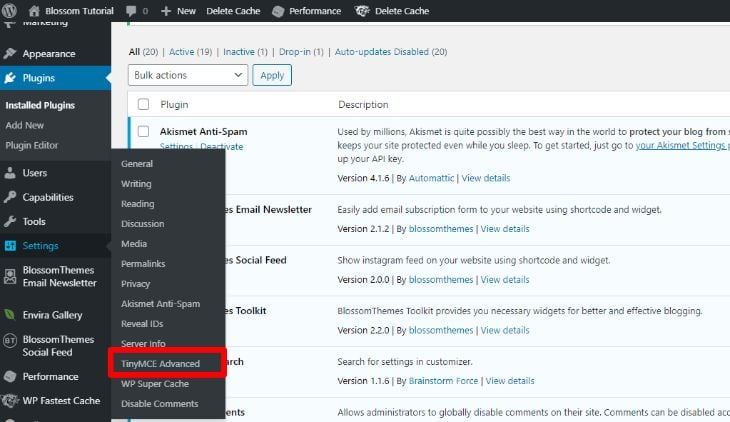
Task: Open Akismet Anti-Spam settings submenu item
Action: (x=161, y=304)
